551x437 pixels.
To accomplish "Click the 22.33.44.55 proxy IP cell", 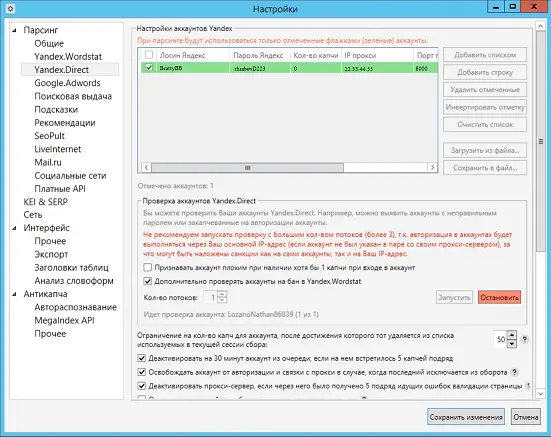I will [x=377, y=68].
